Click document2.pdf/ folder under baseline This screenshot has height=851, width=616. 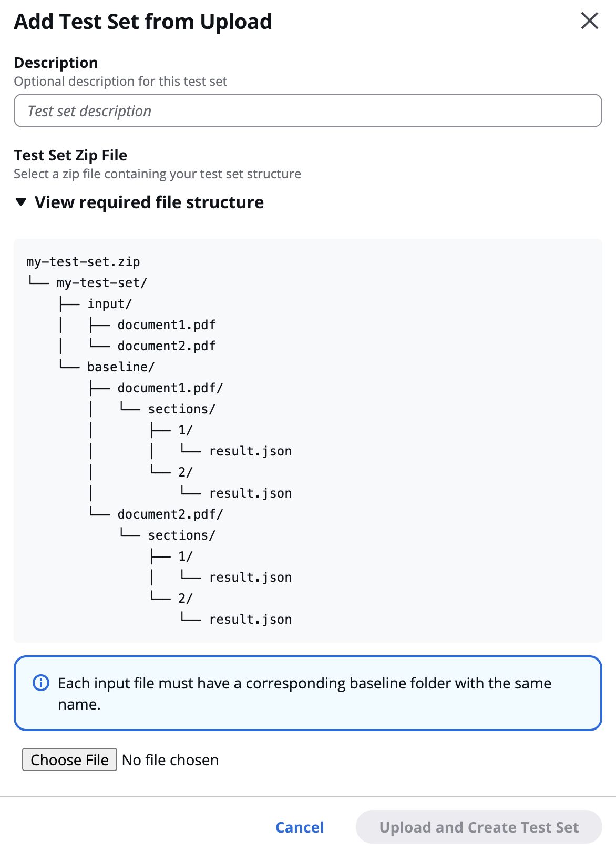(x=170, y=514)
